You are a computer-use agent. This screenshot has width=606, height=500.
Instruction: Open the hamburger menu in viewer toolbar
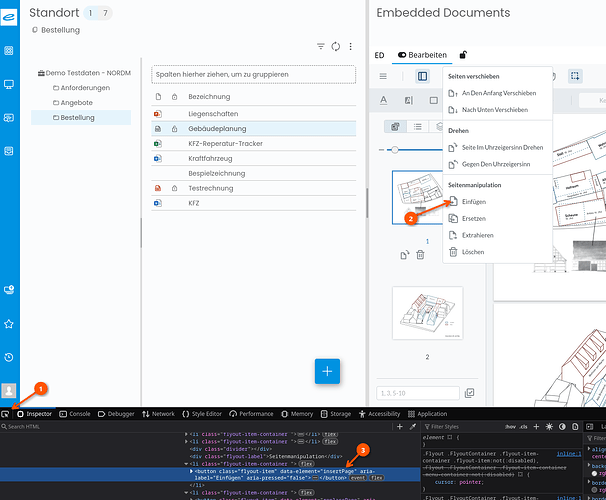pos(383,76)
